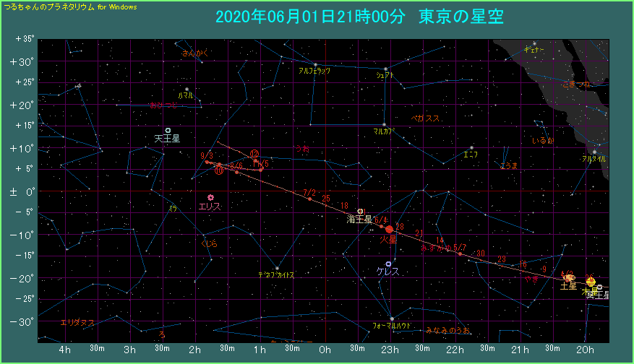
Task: Select the エリダヌス constellation label
Action: click(x=77, y=322)
